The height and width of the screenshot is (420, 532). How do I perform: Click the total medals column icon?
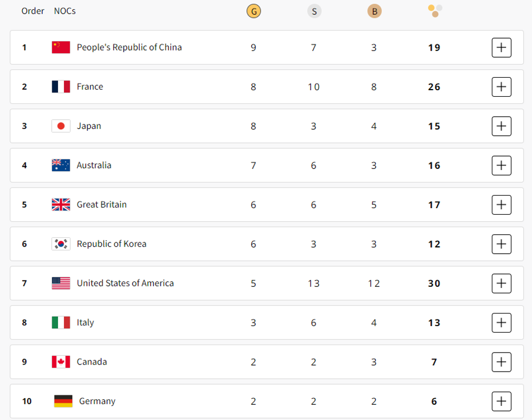pyautogui.click(x=435, y=10)
